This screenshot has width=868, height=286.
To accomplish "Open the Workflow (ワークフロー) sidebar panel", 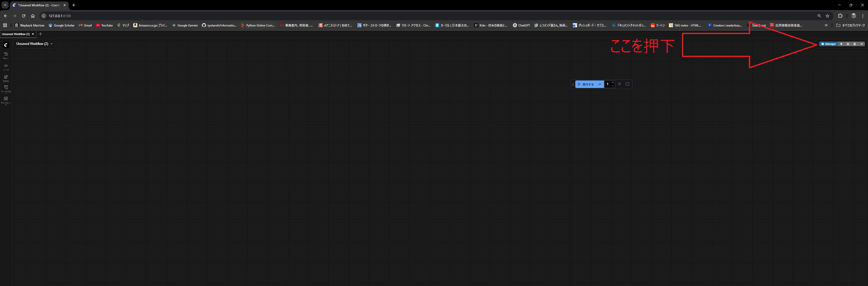I will tap(6, 89).
